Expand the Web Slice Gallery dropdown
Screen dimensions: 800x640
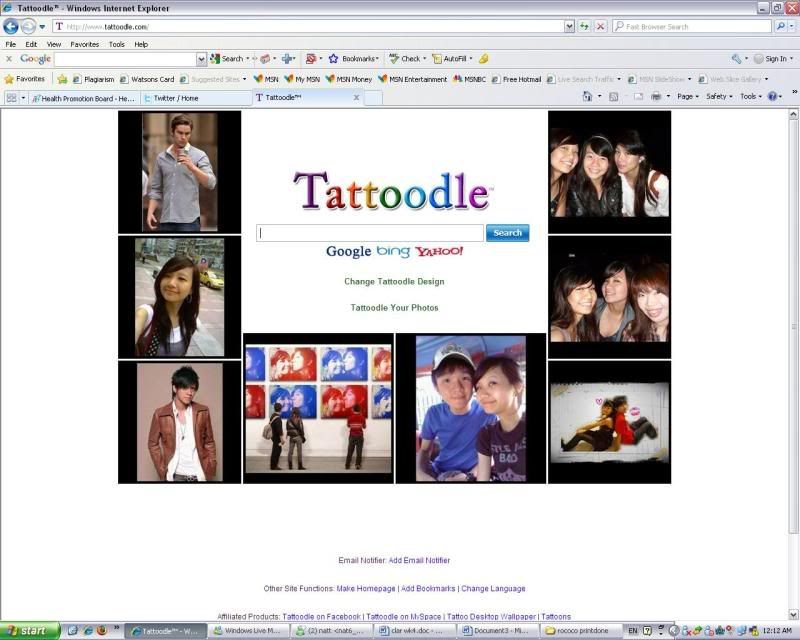click(766, 79)
